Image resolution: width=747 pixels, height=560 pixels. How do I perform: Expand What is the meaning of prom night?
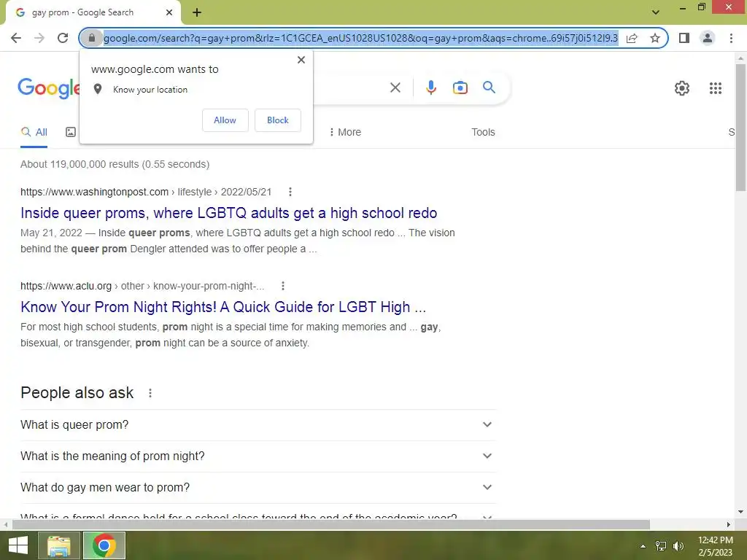pos(258,456)
